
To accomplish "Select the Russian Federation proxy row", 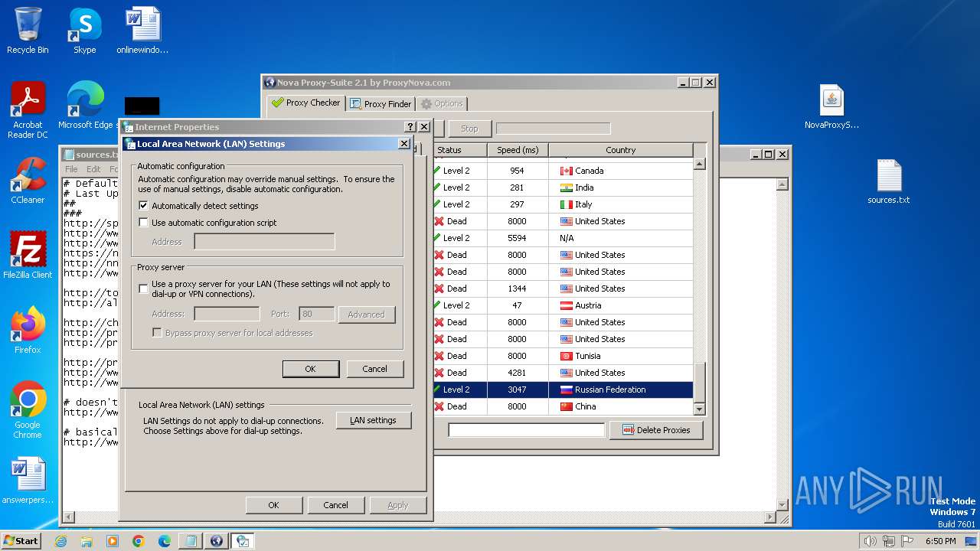I will (x=563, y=390).
